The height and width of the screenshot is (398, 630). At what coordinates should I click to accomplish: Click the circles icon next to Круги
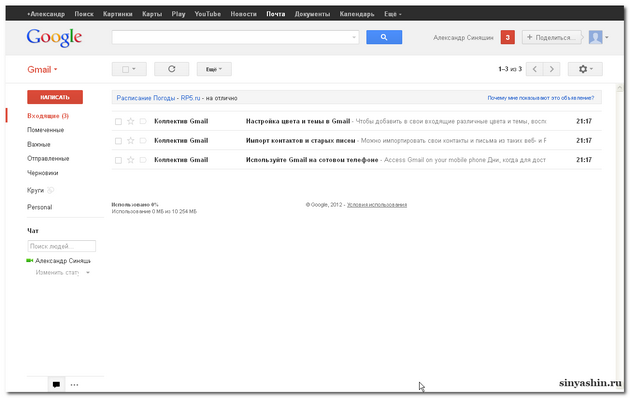click(x=50, y=190)
